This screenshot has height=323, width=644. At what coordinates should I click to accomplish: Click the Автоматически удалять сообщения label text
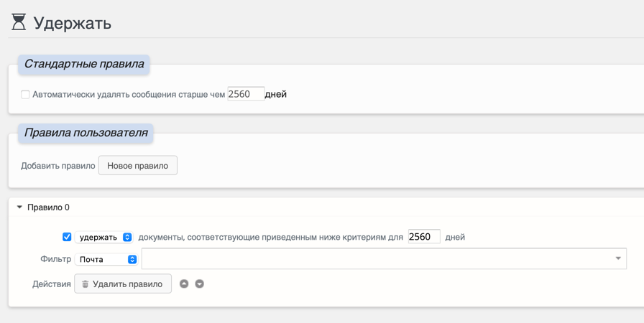click(x=129, y=94)
